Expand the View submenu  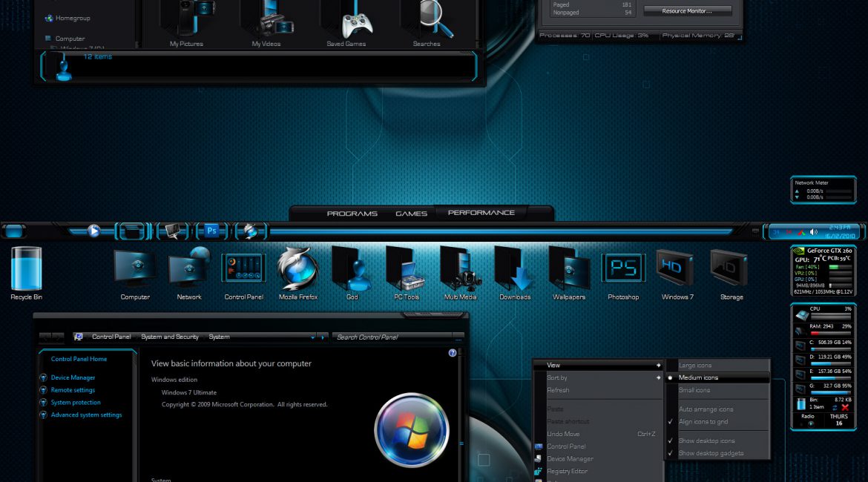click(599, 366)
